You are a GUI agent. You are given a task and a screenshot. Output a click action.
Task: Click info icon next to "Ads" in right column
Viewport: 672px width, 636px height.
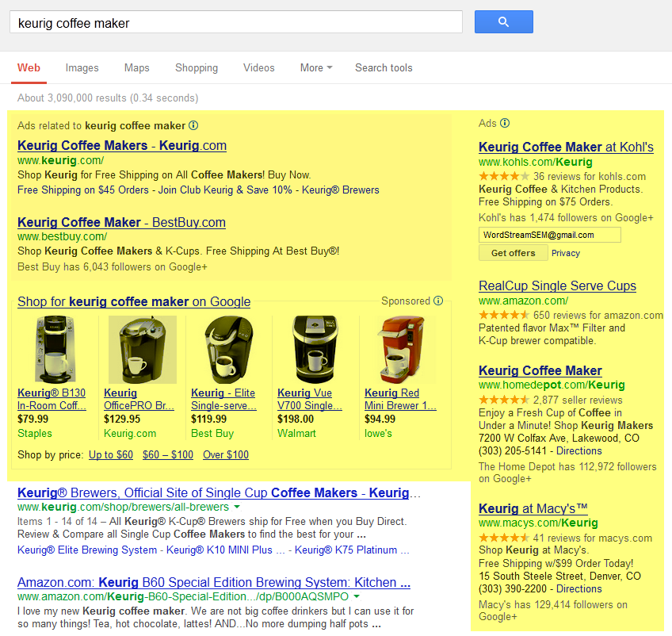tap(505, 123)
